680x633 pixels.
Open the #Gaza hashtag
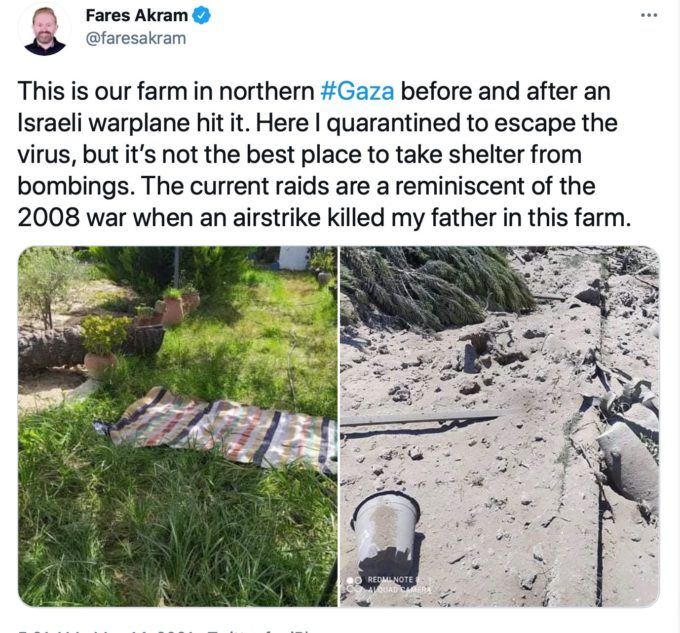357,91
